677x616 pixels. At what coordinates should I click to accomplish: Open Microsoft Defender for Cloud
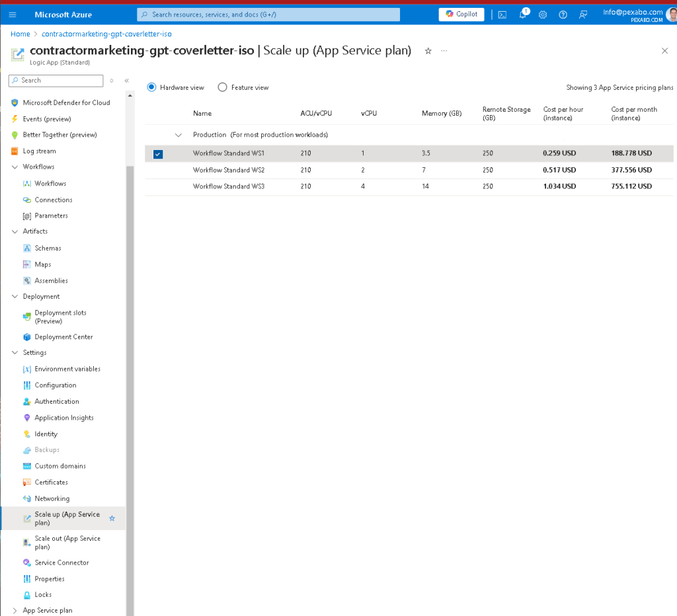pos(66,102)
